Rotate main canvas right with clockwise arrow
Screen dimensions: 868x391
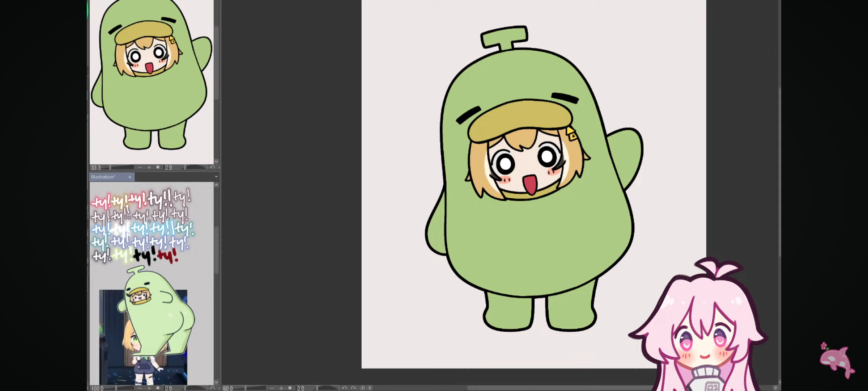(353, 388)
